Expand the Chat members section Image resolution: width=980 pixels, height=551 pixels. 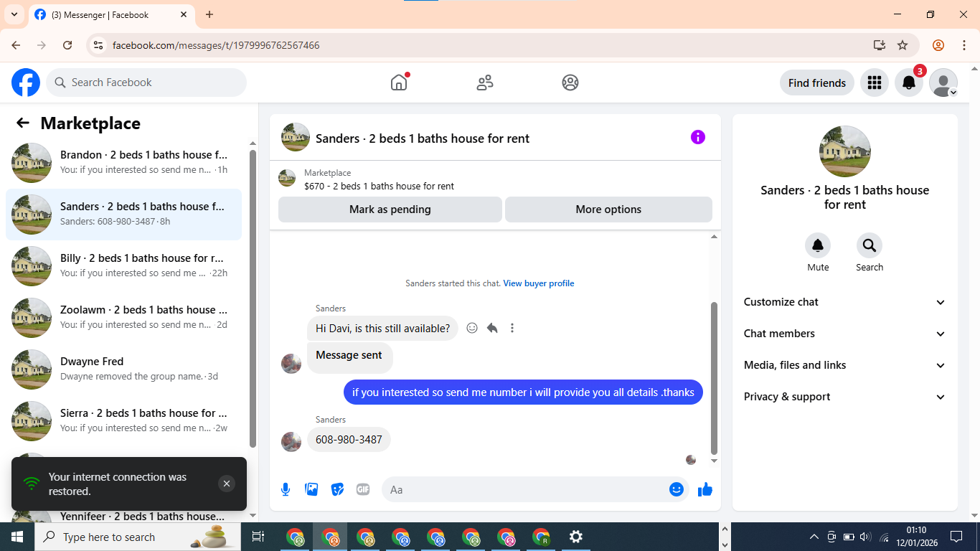point(845,334)
